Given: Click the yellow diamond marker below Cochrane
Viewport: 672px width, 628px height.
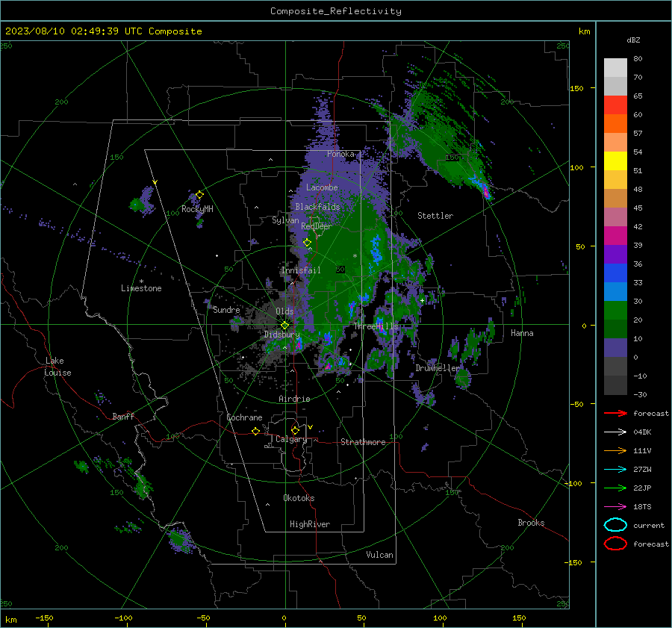Looking at the screenshot, I should pos(256,431).
